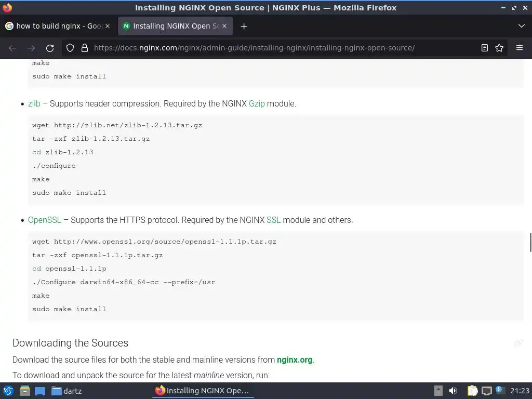Click the 'tar -zxf zlib-1.2.13.tar.gz' line
532x399 pixels.
tap(91, 139)
